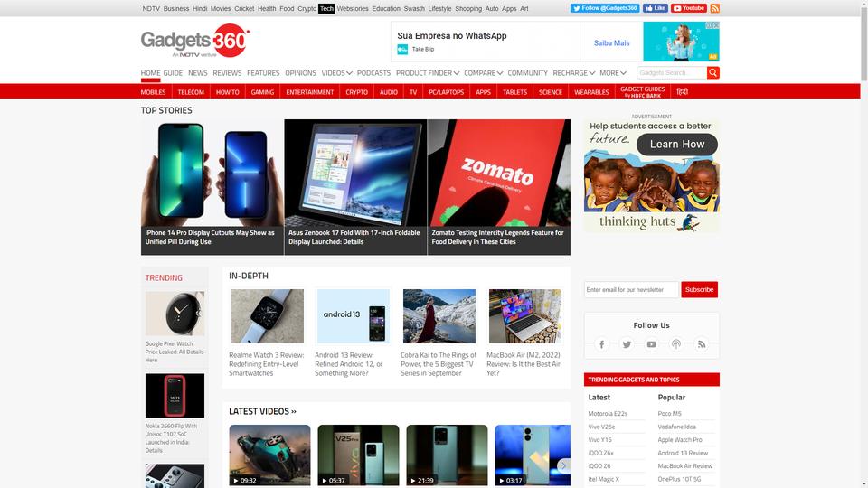Expand the Compare dropdown menu
868x488 pixels.
(483, 73)
